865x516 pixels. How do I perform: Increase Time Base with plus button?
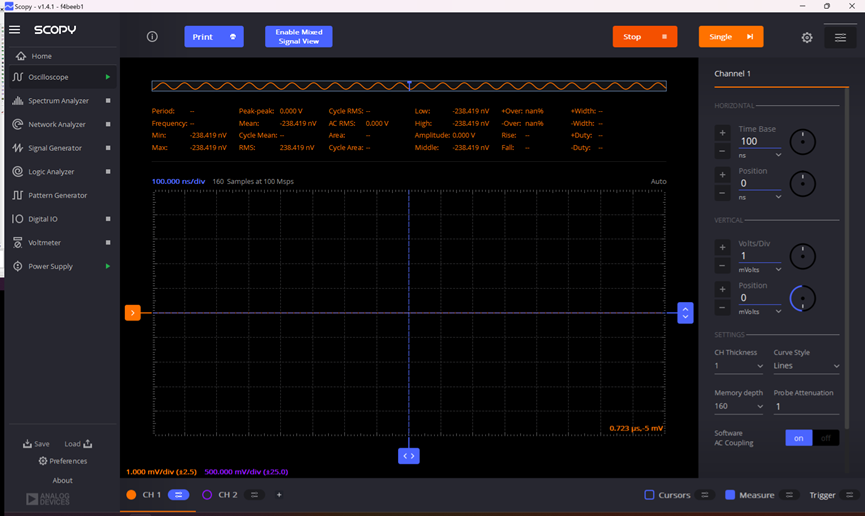pos(722,132)
